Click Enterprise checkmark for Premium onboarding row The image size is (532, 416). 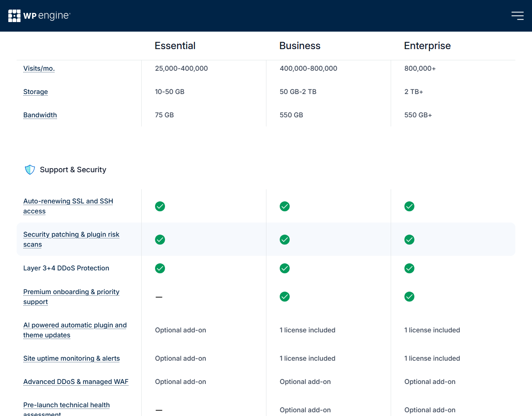tap(409, 297)
